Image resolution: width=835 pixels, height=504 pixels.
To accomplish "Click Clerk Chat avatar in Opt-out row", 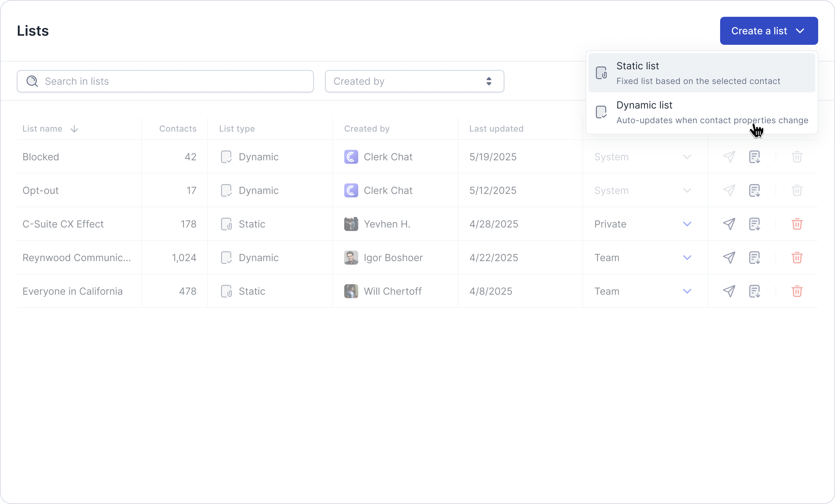I will pyautogui.click(x=351, y=190).
